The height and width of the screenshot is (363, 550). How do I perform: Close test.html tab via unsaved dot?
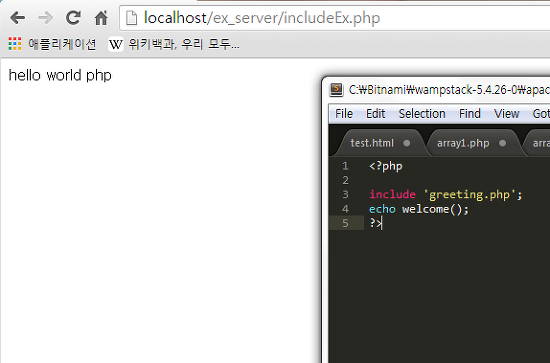[x=406, y=143]
